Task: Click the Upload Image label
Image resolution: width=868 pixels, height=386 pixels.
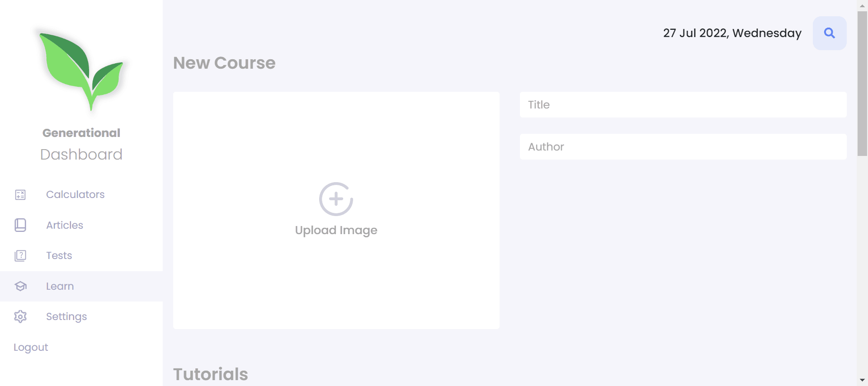Action: (336, 231)
